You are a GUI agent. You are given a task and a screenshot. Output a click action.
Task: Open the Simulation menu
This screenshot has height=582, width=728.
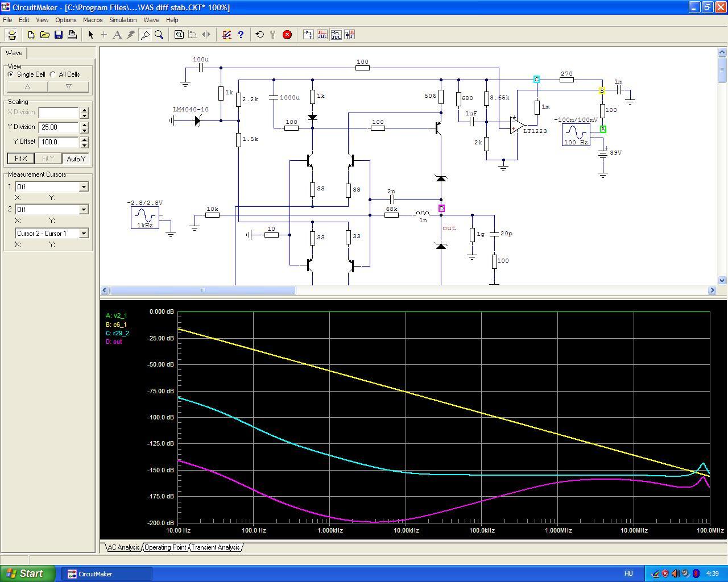(123, 20)
